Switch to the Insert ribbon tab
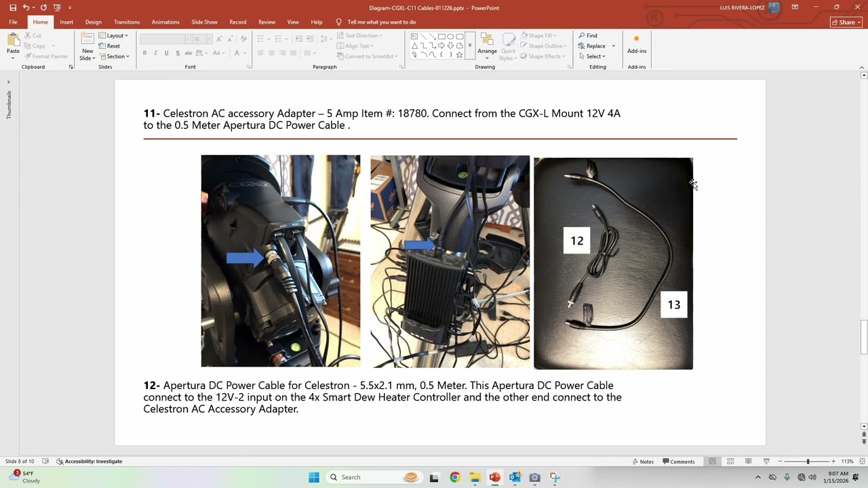The width and height of the screenshot is (868, 488). pos(66,22)
